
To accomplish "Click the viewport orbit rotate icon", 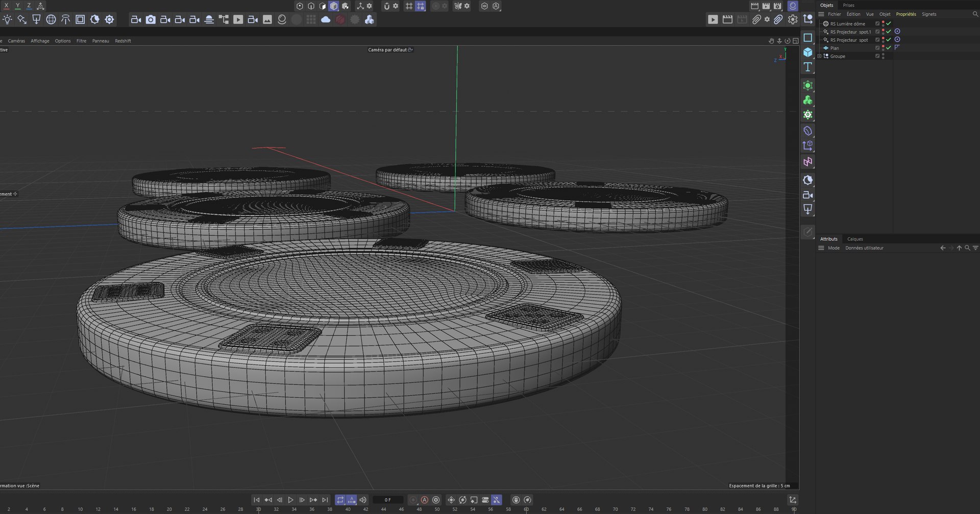I will [x=788, y=41].
